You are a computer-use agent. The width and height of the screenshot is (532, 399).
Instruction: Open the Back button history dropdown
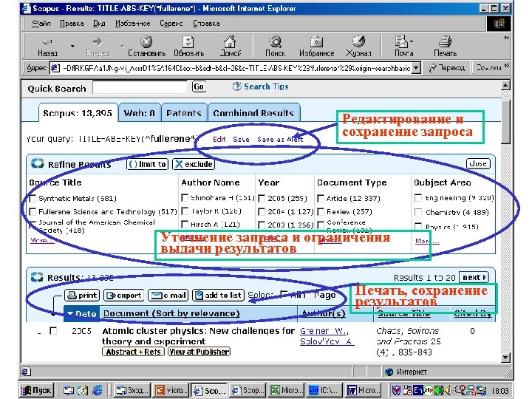pos(72,46)
